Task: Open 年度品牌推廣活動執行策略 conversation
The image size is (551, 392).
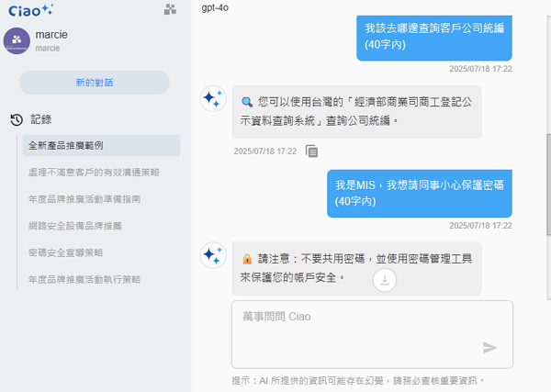Action: point(84,280)
